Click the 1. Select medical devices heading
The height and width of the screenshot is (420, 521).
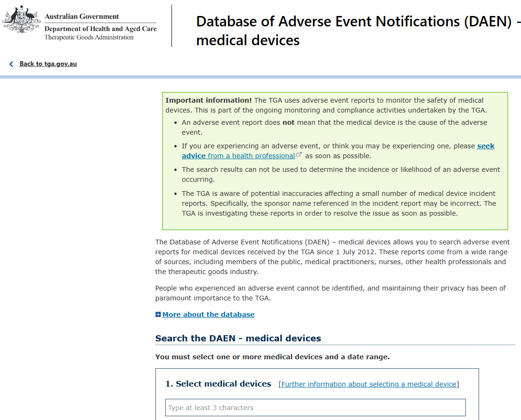(x=218, y=384)
